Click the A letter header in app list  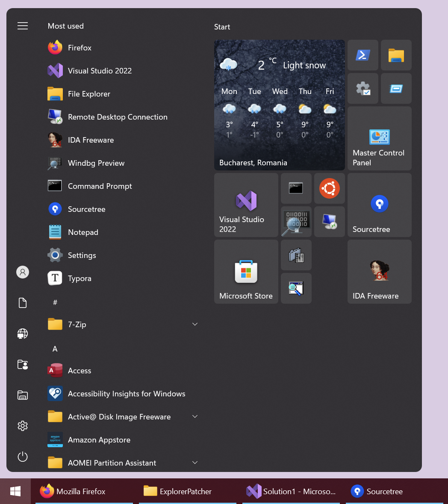pos(55,349)
